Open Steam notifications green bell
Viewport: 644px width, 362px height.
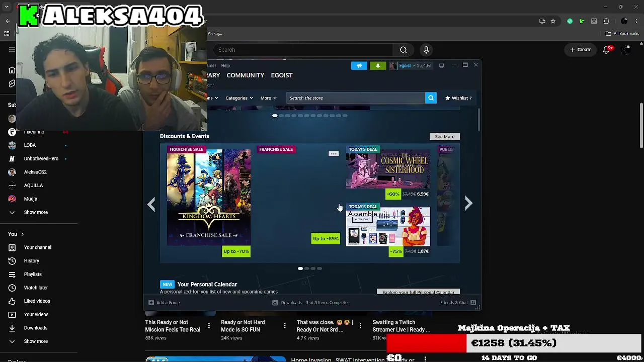click(x=378, y=65)
